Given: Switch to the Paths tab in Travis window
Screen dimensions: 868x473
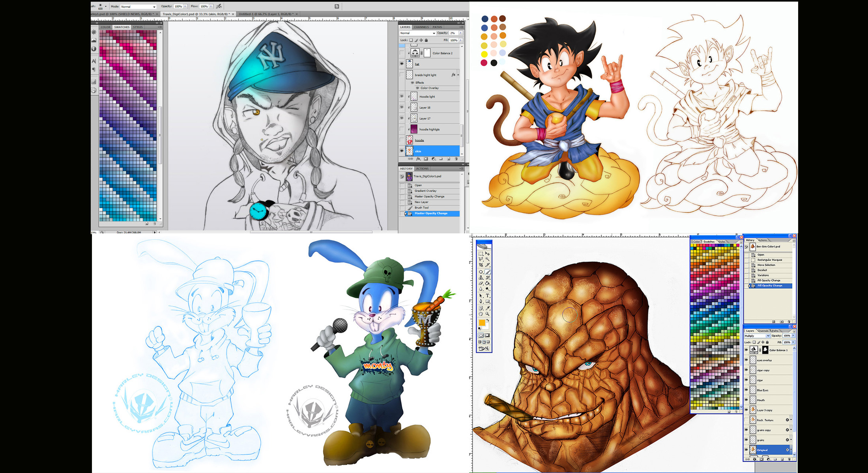Looking at the screenshot, I should [437, 27].
